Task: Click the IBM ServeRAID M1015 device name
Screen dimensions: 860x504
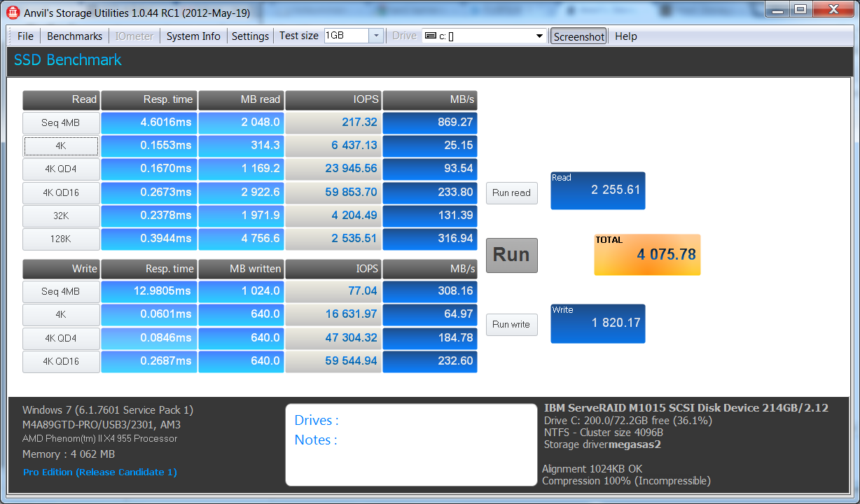Action: pos(686,408)
